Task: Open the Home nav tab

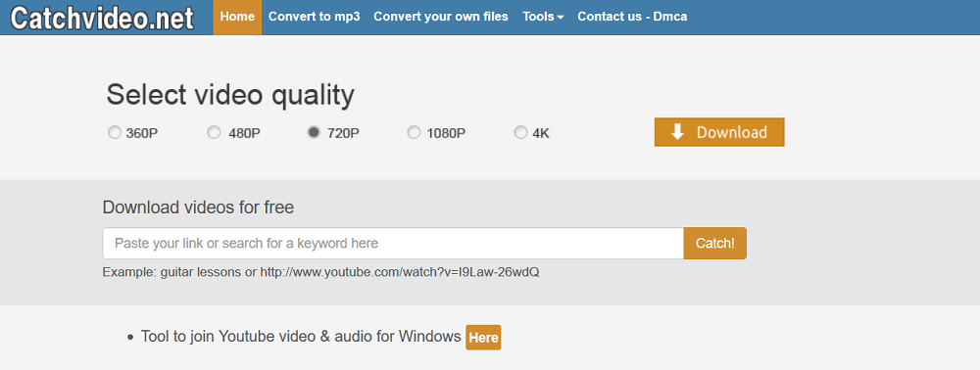Action: 237,17
